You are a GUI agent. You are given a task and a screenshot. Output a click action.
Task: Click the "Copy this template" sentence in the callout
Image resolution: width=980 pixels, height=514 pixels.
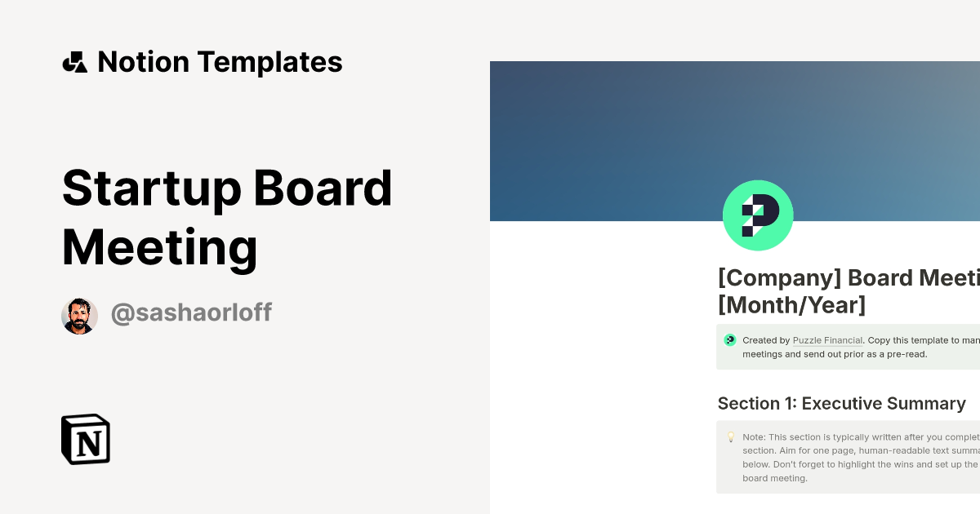pyautogui.click(x=923, y=340)
